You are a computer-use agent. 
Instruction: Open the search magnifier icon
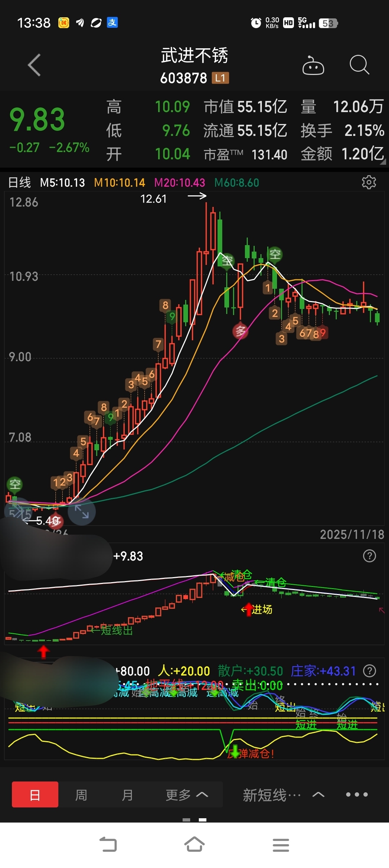[x=359, y=65]
